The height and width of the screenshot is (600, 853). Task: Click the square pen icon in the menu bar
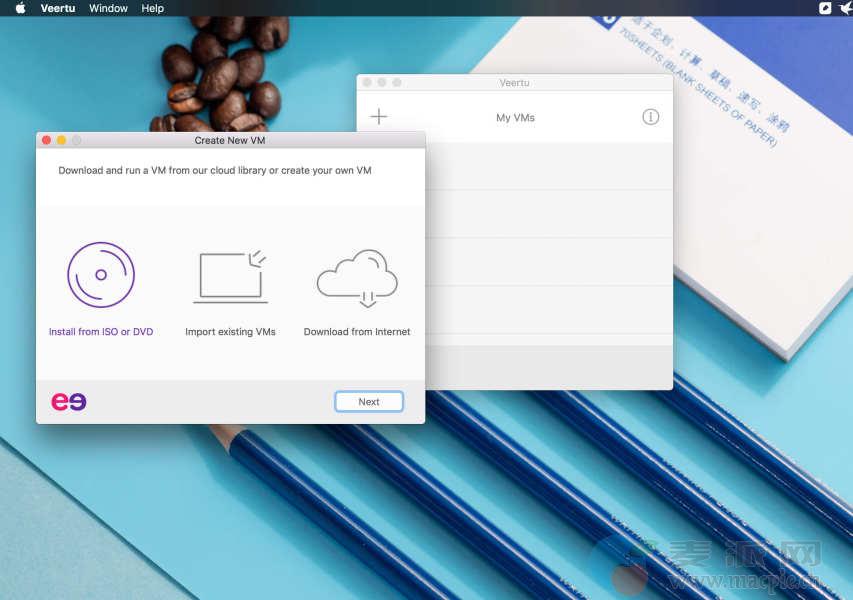click(825, 8)
